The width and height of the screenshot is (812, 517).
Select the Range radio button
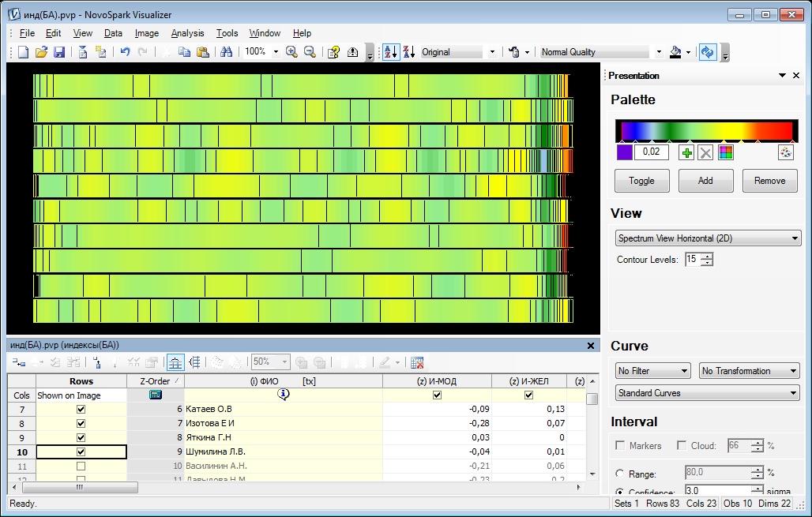click(620, 474)
